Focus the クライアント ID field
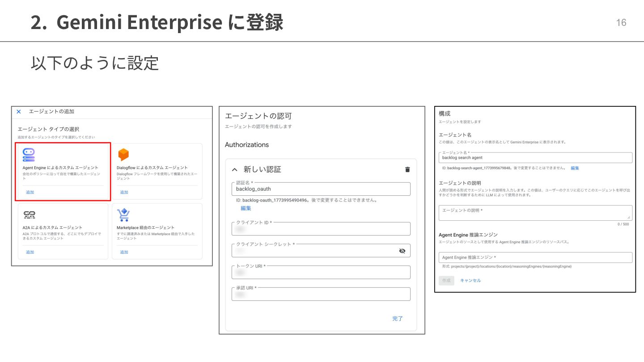The width and height of the screenshot is (644, 362). (321, 228)
